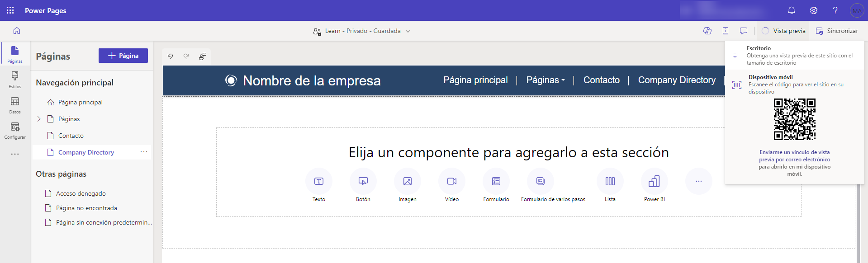Click the Páginas panel heading
Image resolution: width=868 pixels, height=263 pixels.
(53, 56)
